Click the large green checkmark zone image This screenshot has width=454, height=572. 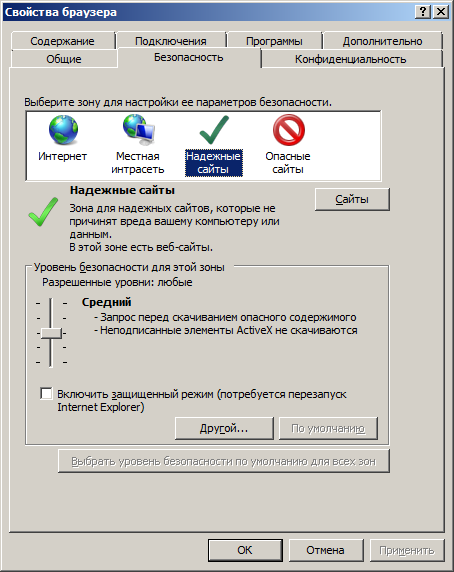coord(43,212)
